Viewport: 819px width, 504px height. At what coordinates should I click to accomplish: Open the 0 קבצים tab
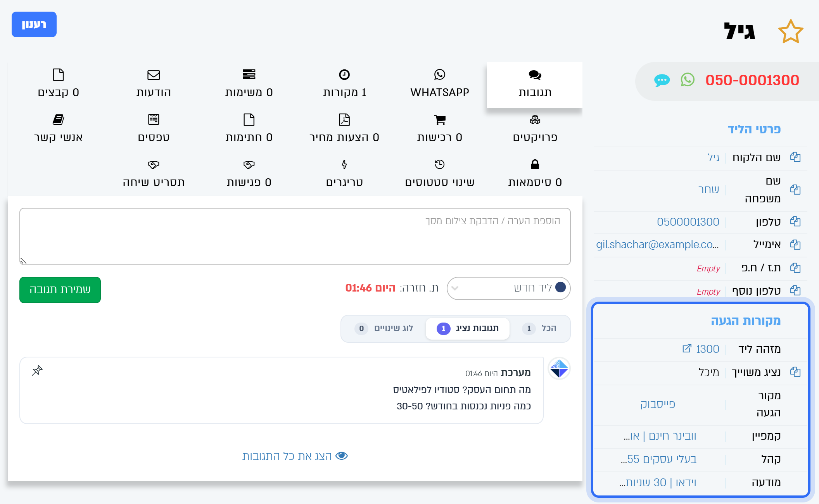pyautogui.click(x=58, y=85)
